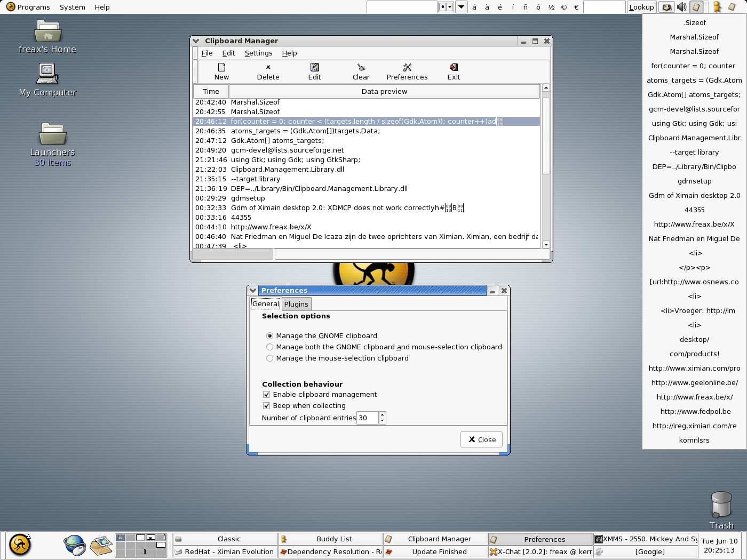
Task: Delete the selected clipboard entry
Action: click(267, 71)
